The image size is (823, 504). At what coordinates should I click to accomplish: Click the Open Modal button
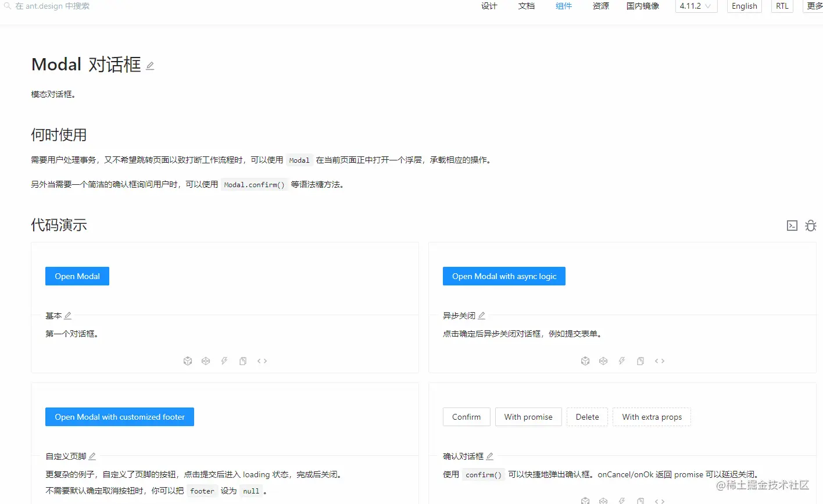coord(77,276)
